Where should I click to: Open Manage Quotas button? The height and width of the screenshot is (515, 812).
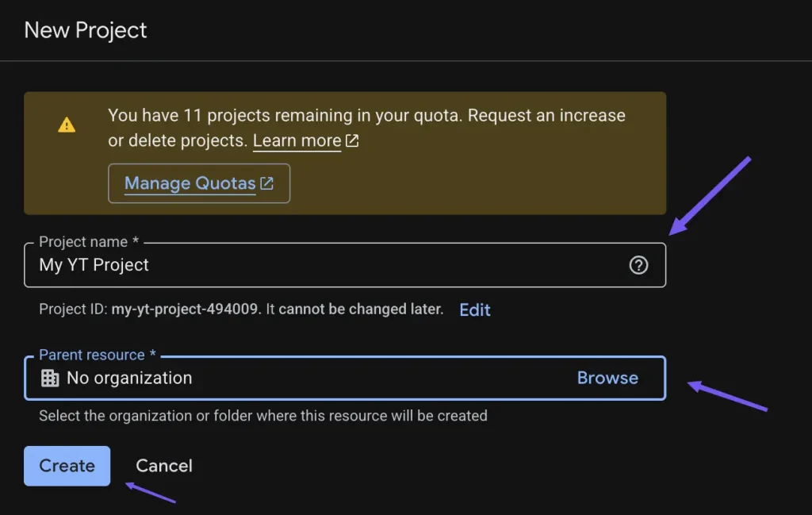199,183
